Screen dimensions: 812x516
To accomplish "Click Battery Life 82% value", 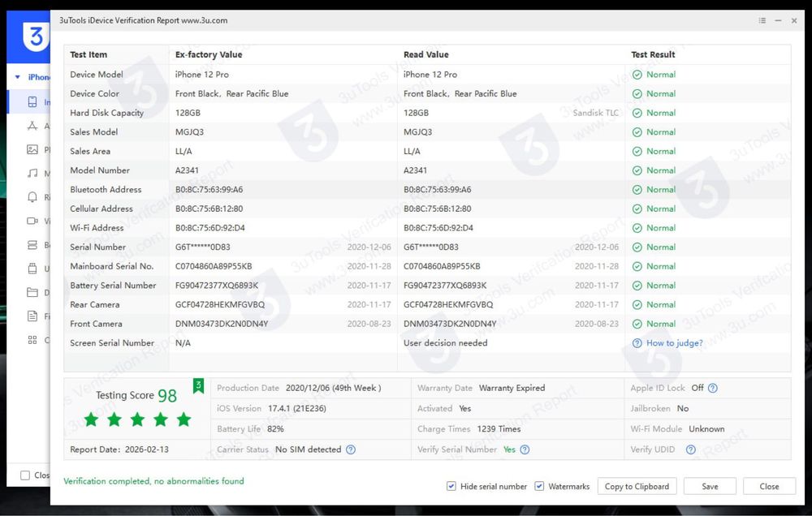I will 275,429.
